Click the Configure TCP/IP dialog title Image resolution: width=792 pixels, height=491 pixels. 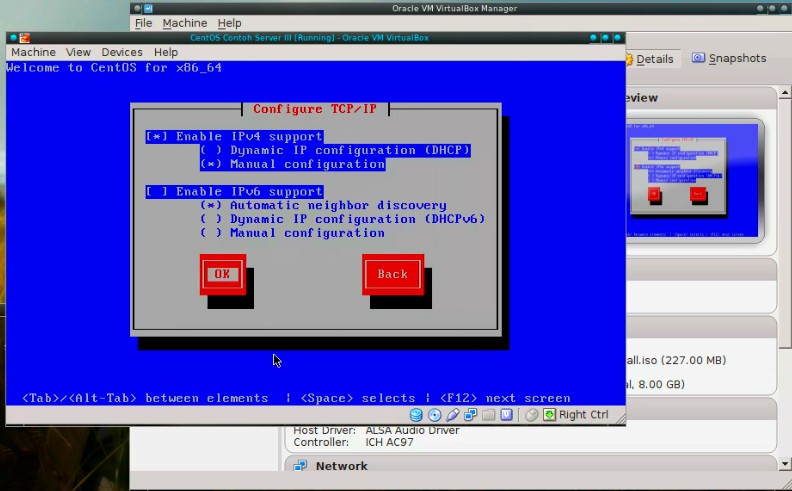tap(315, 109)
